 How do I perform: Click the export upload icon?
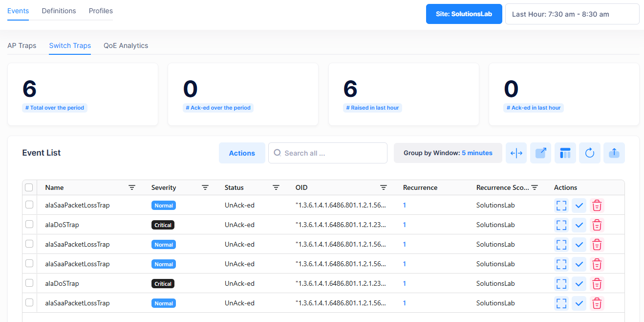[x=614, y=153]
